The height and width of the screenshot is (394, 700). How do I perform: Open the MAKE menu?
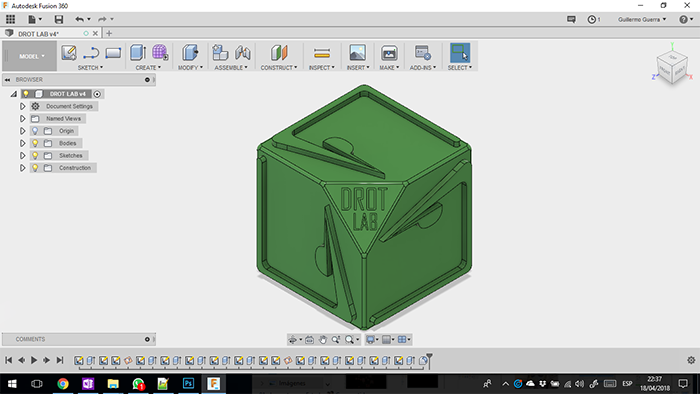tap(389, 67)
